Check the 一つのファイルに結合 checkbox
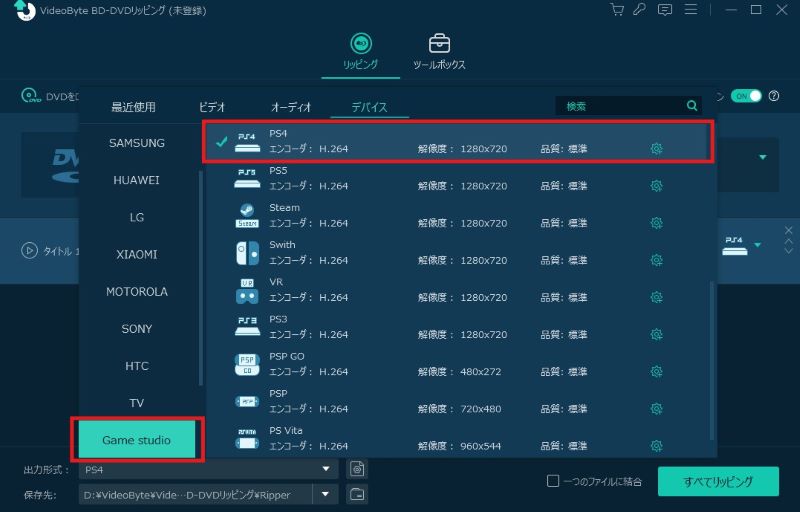Viewport: 800px width, 512px height. [553, 481]
